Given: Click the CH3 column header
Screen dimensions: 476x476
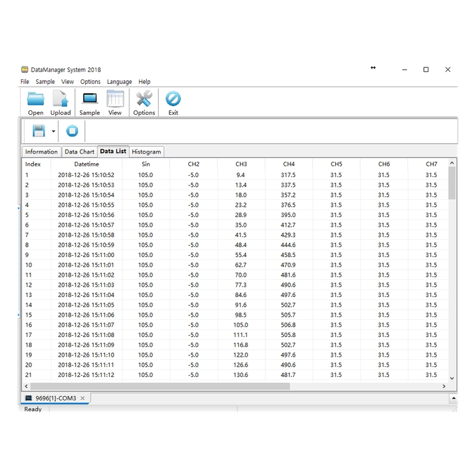Looking at the screenshot, I should pyautogui.click(x=241, y=164).
